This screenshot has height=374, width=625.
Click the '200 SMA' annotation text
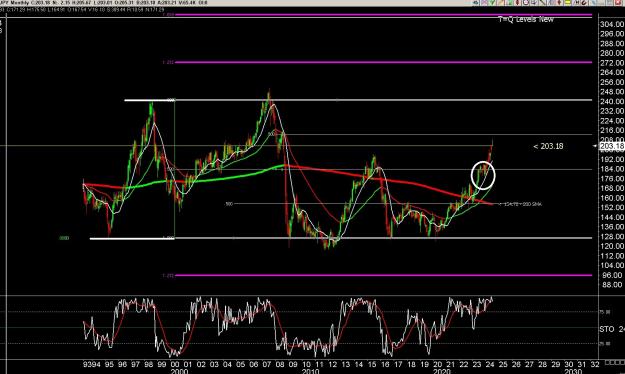pyautogui.click(x=534, y=204)
